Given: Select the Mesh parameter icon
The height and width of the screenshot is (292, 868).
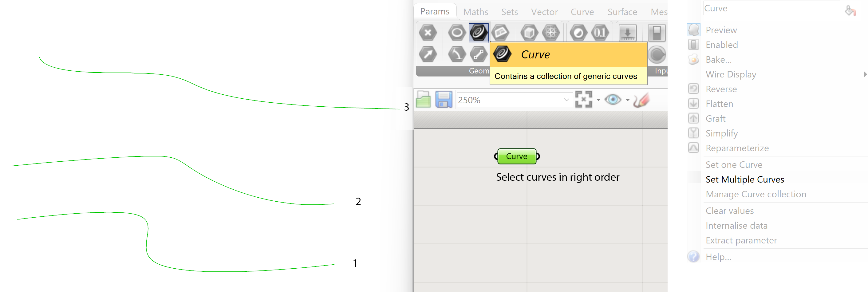Looking at the screenshot, I should tap(551, 33).
